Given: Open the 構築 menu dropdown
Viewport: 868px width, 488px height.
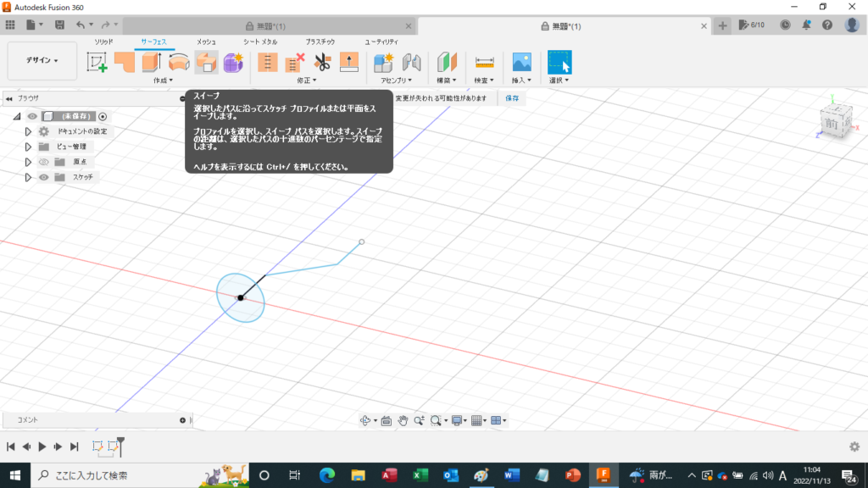Looking at the screenshot, I should [447, 80].
